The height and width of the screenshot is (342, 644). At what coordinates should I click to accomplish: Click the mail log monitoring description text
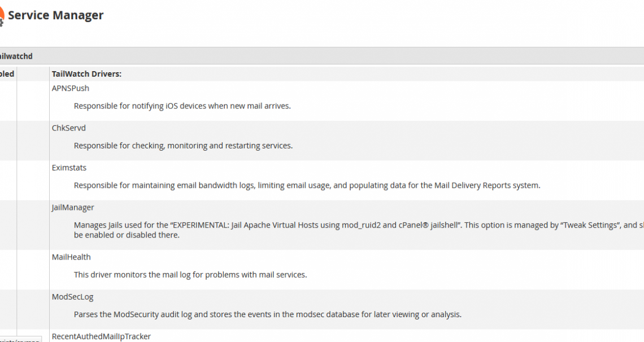(x=190, y=275)
